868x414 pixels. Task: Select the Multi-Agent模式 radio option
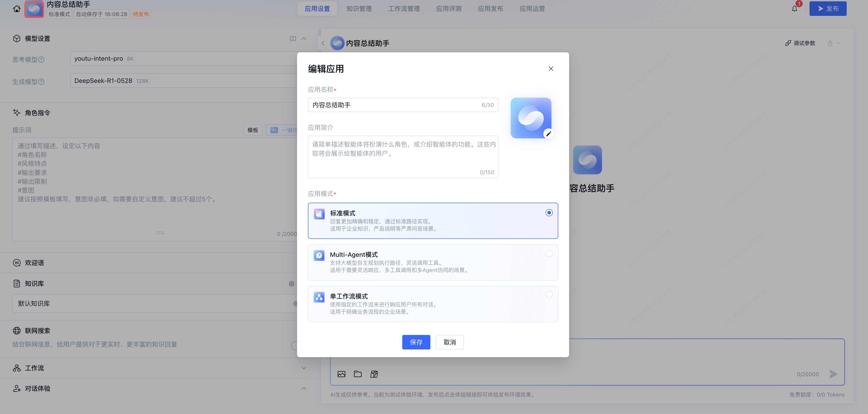click(x=549, y=253)
